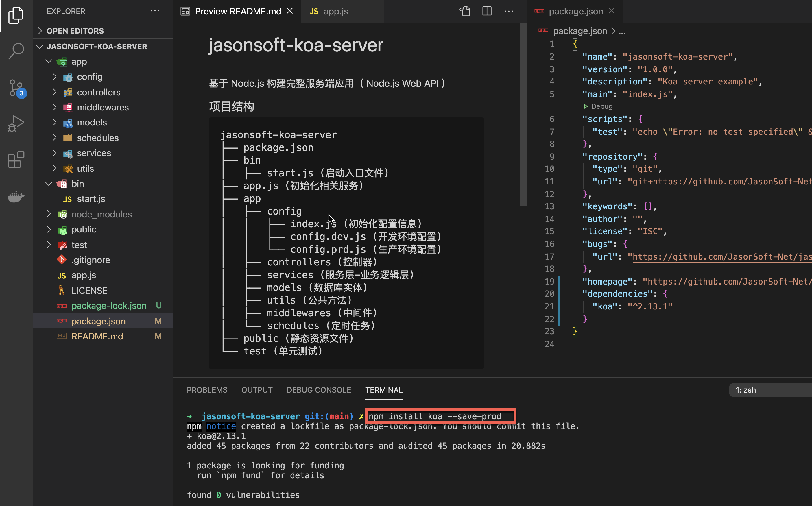Click the Debug code lens above scripts
This screenshot has height=506, width=812.
[601, 106]
